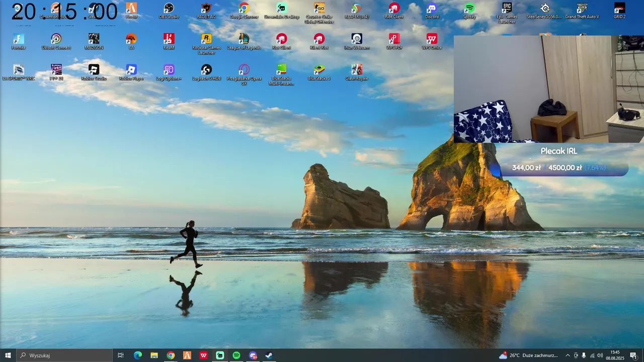Select the RedM desktop icon

click(x=169, y=42)
